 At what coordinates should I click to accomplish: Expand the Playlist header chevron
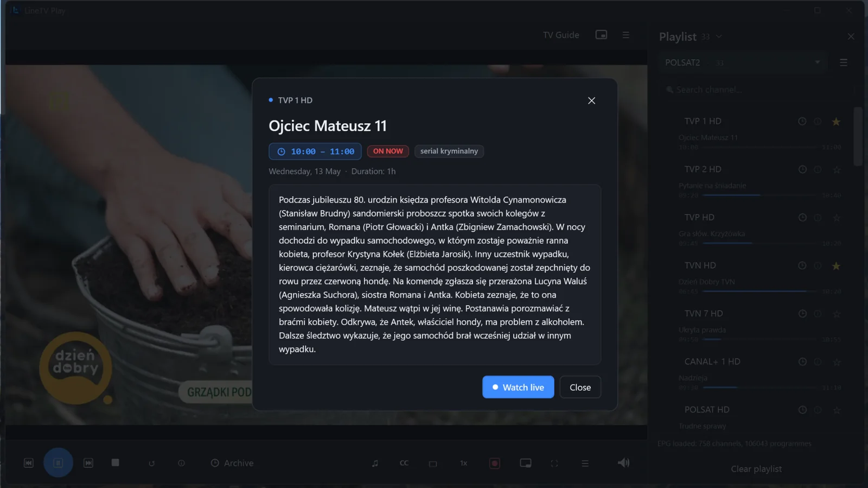pyautogui.click(x=719, y=36)
